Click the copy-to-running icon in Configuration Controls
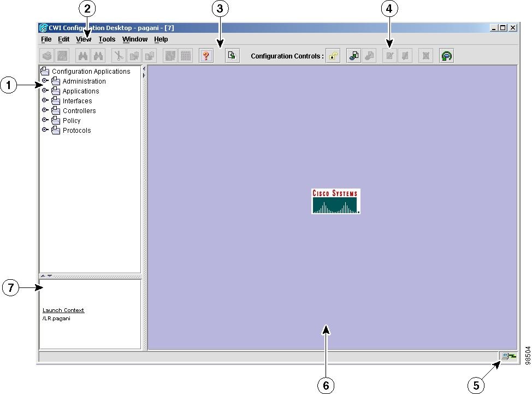532x394 pixels. tap(353, 55)
